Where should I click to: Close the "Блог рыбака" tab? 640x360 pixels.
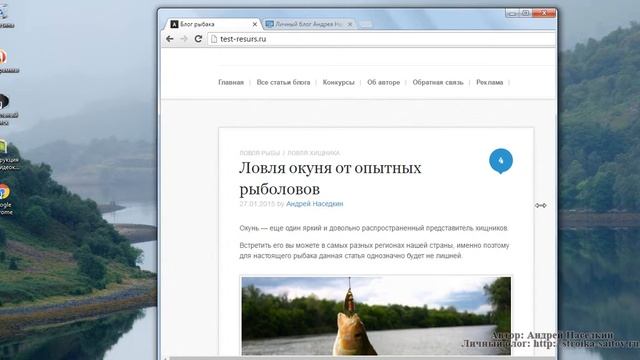[255, 24]
